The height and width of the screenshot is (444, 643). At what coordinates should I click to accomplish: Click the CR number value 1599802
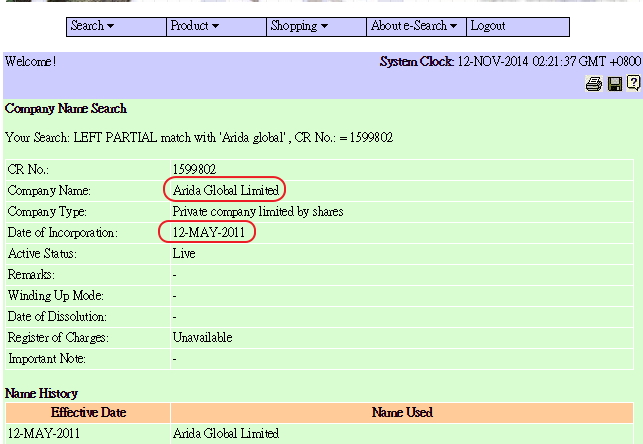tap(194, 169)
